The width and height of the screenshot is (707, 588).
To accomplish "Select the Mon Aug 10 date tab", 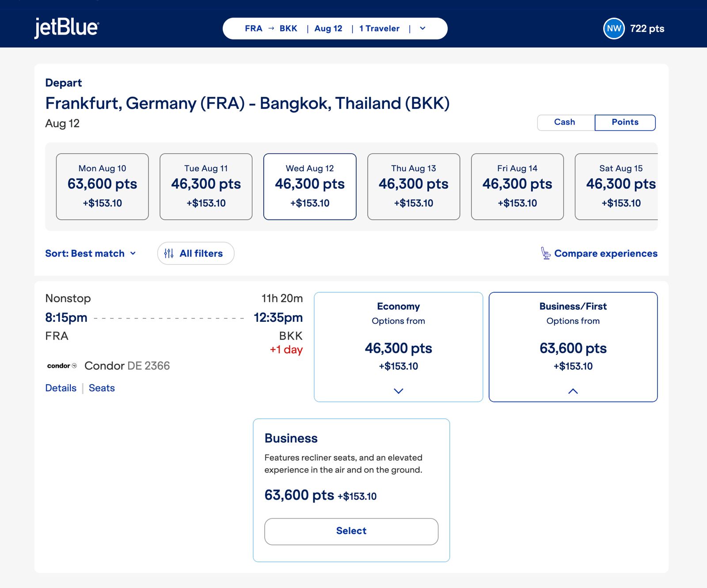I will (x=102, y=187).
